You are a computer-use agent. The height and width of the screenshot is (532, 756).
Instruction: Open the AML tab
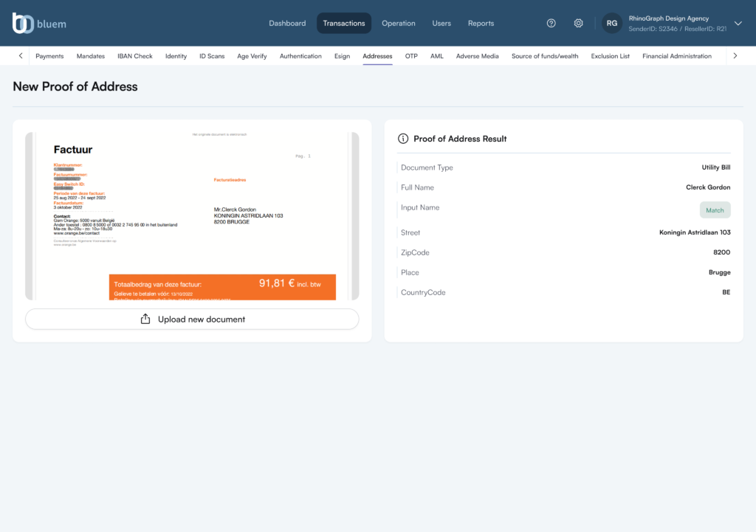point(437,56)
